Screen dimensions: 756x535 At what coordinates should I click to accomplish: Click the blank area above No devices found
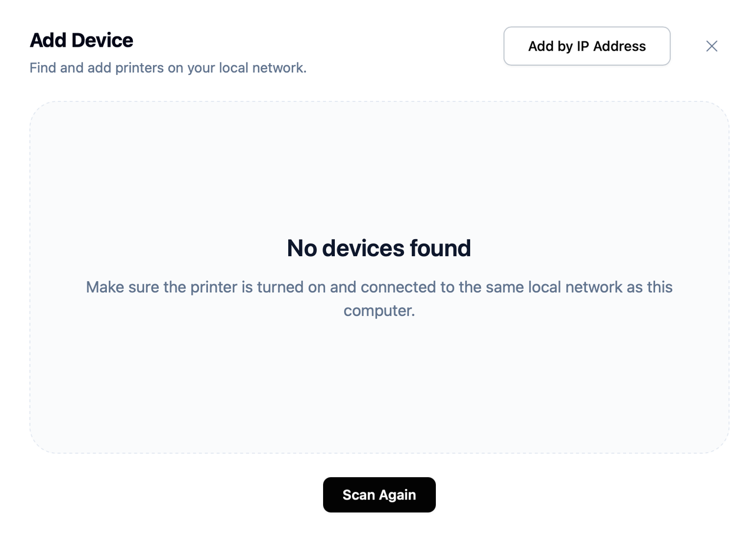[379, 168]
